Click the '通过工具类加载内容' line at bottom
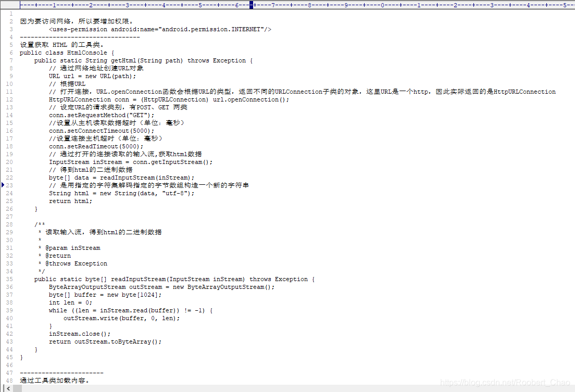 click(x=54, y=381)
